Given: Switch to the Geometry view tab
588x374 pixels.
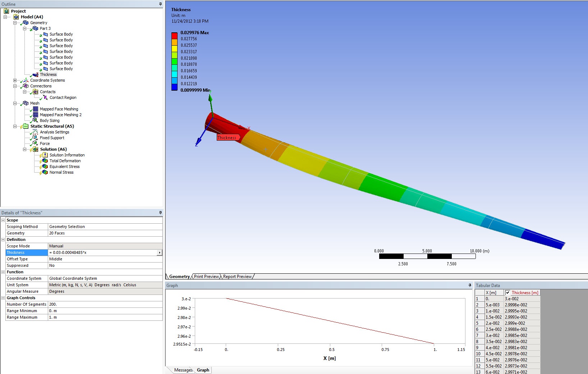Looking at the screenshot, I should click(x=179, y=277).
